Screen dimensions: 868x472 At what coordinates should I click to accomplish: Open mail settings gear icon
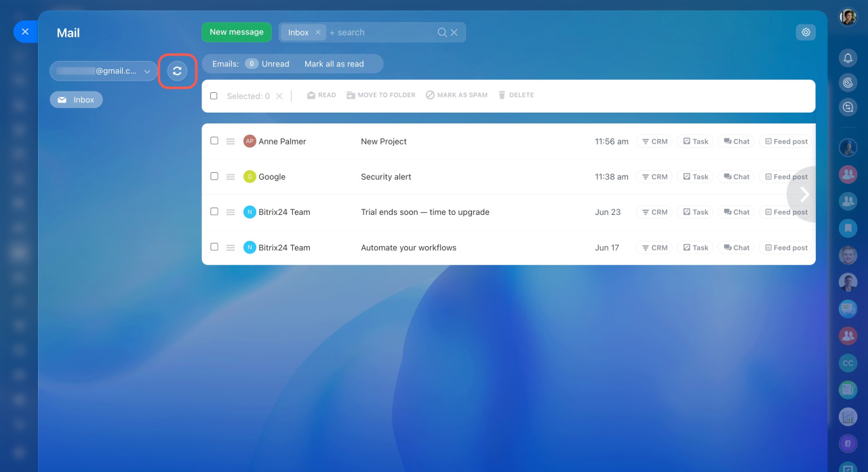(806, 32)
